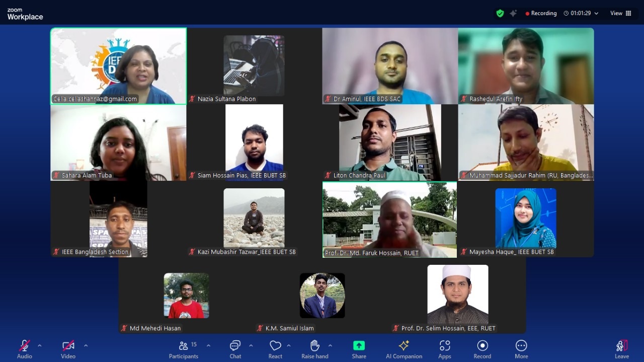
Task: Open the View layout menu
Action: click(x=621, y=14)
